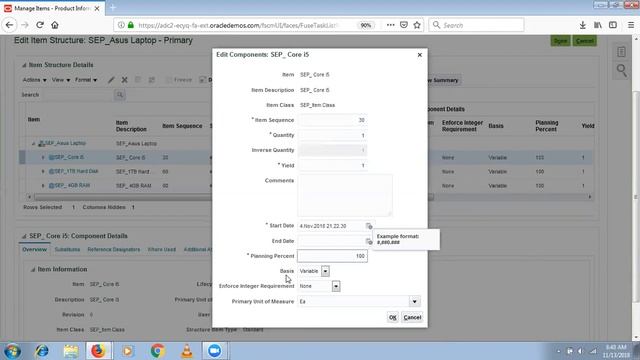The height and width of the screenshot is (360, 640).
Task: Open the Actions menu
Action: (x=34, y=80)
